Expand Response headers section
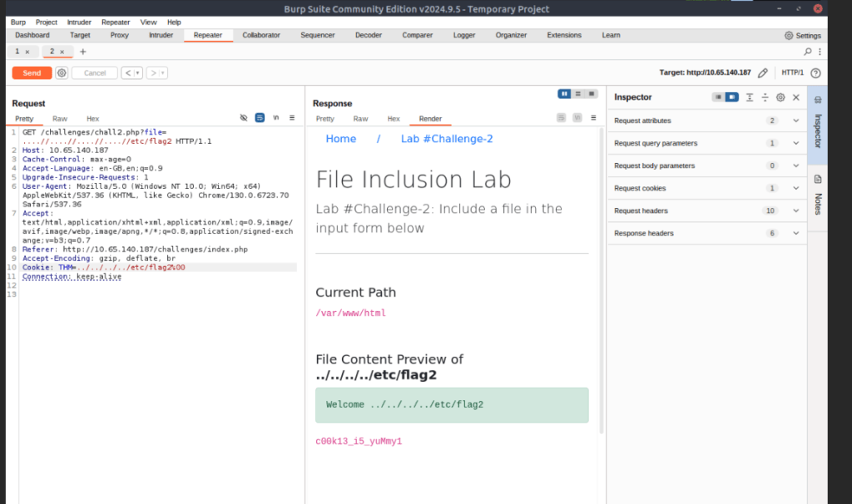This screenshot has height=504, width=852. coord(706,233)
